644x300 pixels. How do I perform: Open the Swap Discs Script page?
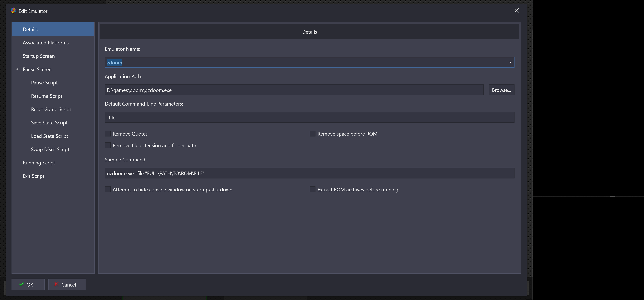click(x=50, y=149)
